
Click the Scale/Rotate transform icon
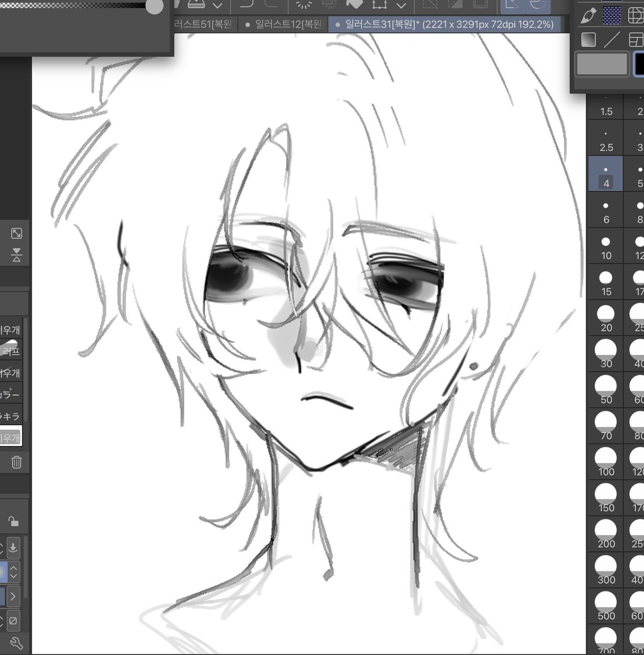tap(379, 5)
